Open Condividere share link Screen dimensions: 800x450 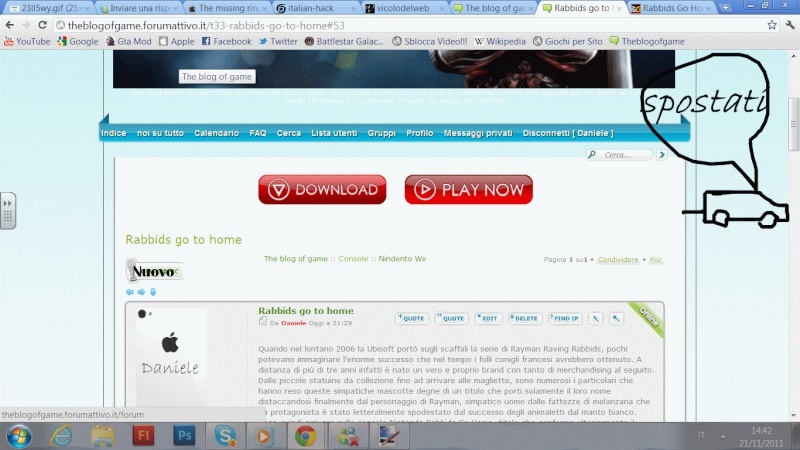click(618, 260)
